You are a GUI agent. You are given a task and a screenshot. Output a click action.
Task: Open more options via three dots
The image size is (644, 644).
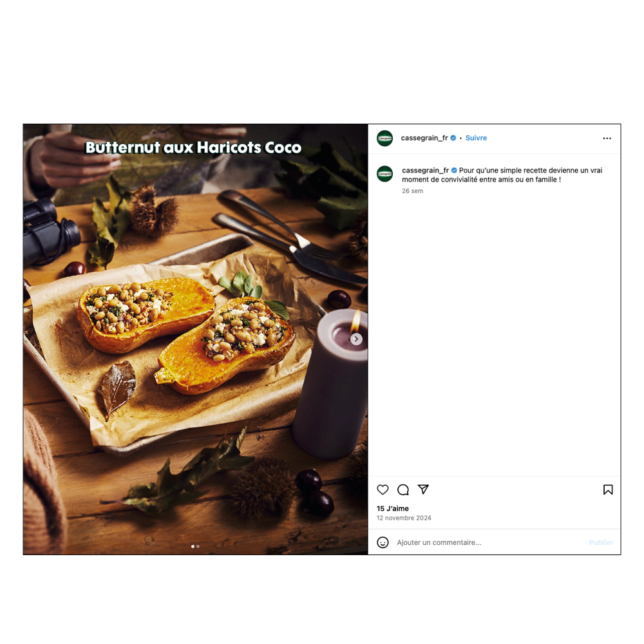pos(607,138)
